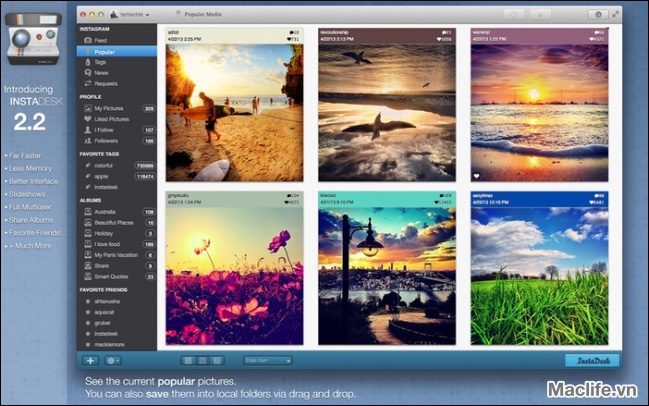Open the surfer beach photo thumbnail
Viewport: 649px width, 406px height.
tap(234, 112)
